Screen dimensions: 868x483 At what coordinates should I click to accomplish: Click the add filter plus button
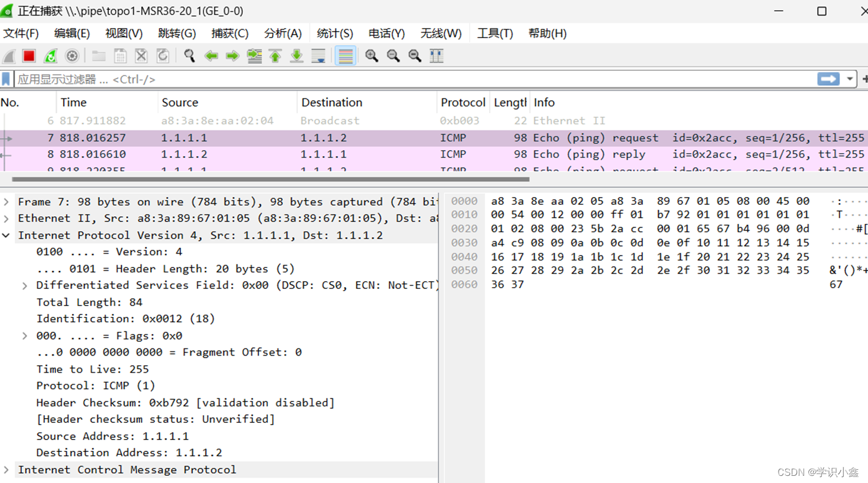[864, 79]
